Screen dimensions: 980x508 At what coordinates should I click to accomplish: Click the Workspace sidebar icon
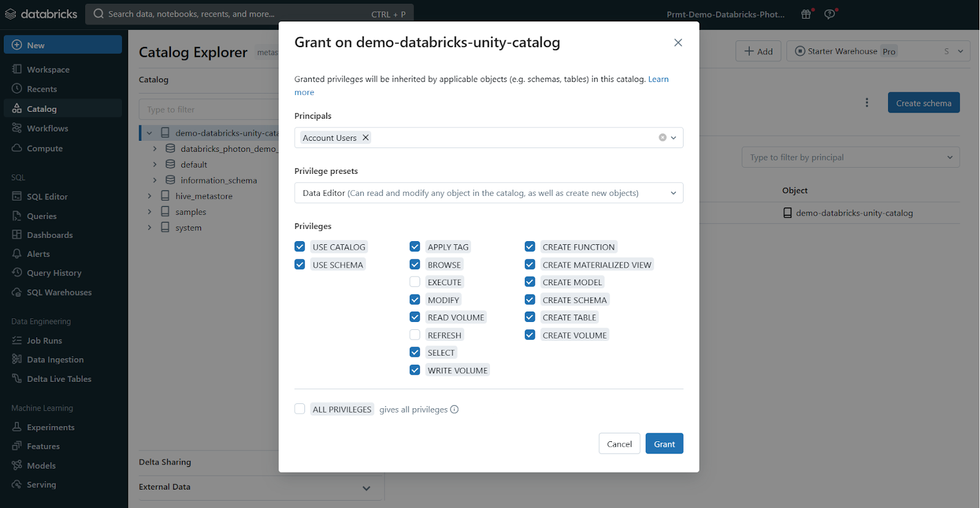[17, 69]
